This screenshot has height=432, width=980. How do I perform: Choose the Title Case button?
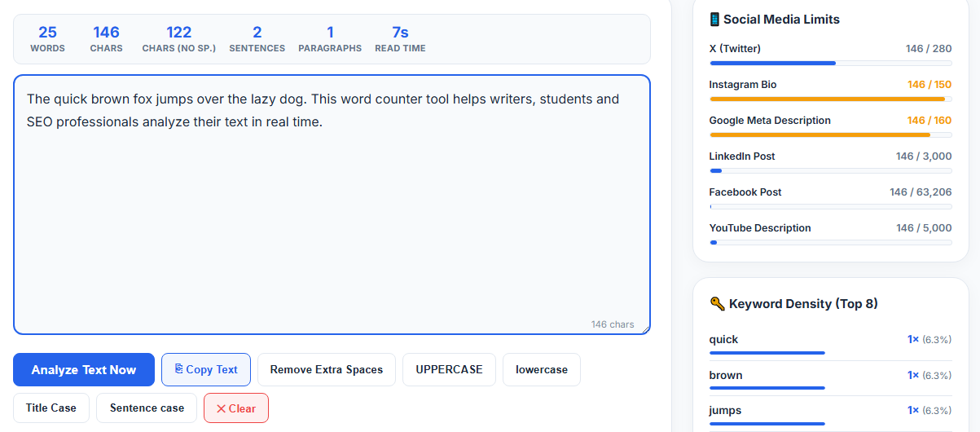(x=51, y=408)
